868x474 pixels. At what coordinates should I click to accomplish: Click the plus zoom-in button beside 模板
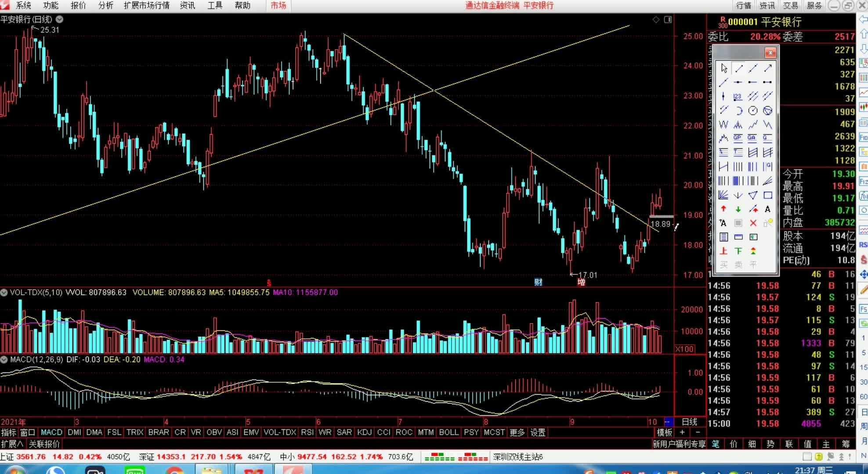(682, 433)
